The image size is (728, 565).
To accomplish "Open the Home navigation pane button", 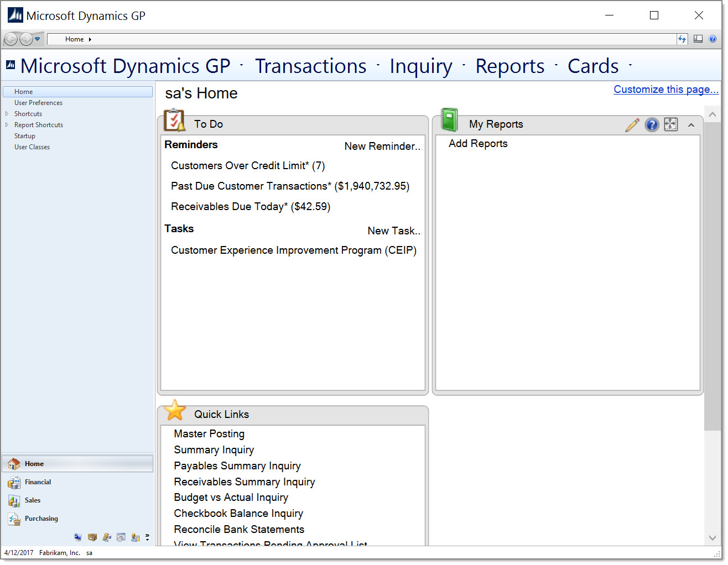I will pos(77,464).
